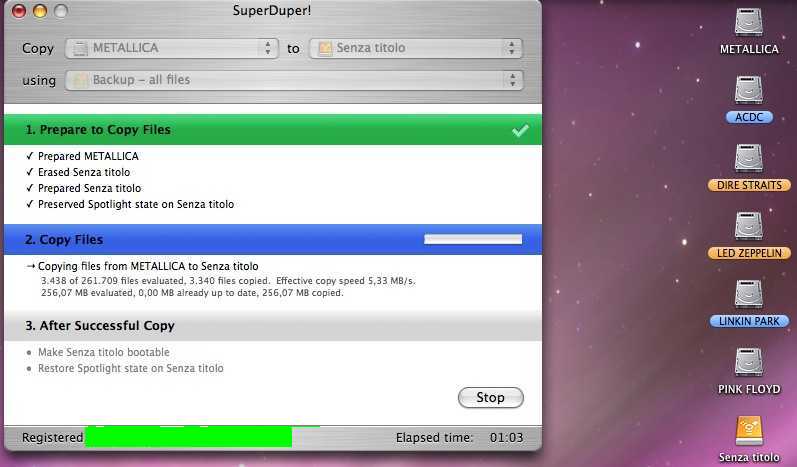Open the script dropdown showing Backup - all files

tap(294, 80)
